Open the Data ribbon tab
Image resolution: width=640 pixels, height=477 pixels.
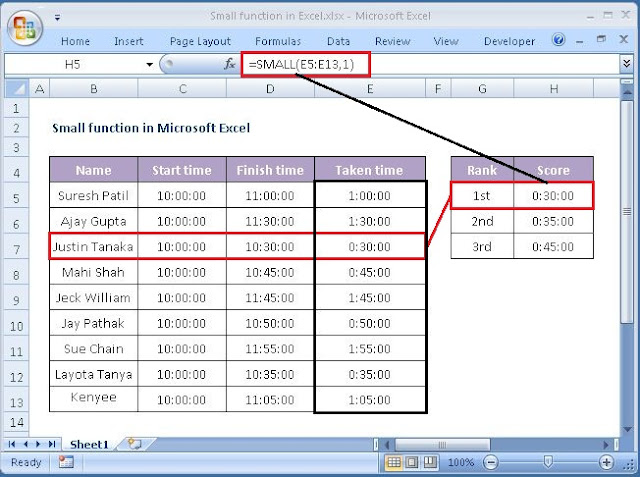click(338, 41)
